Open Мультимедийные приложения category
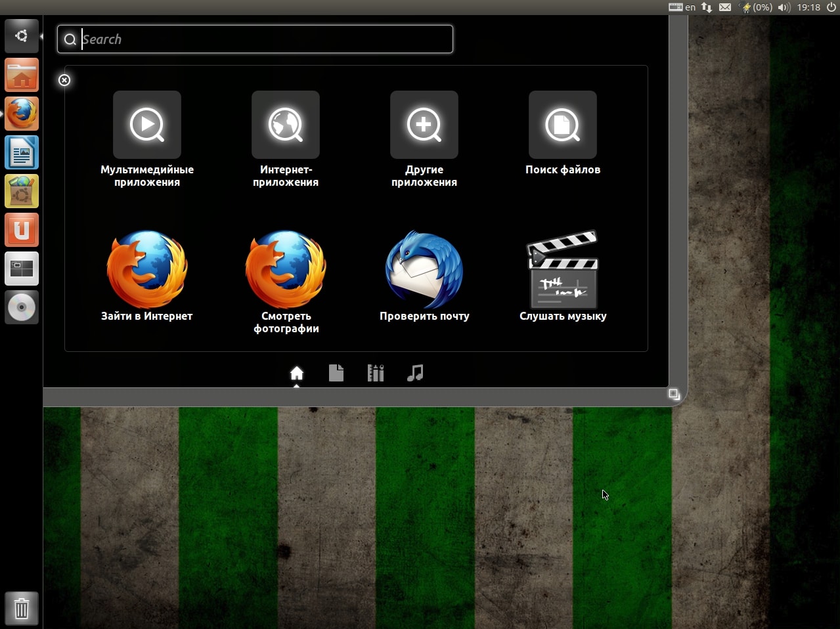The height and width of the screenshot is (629, 840). [x=146, y=139]
